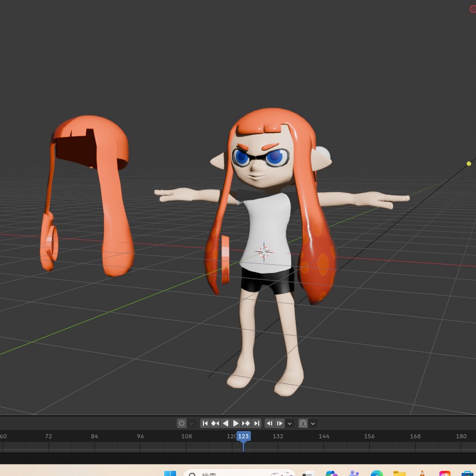Play the animation forward

(x=236, y=423)
